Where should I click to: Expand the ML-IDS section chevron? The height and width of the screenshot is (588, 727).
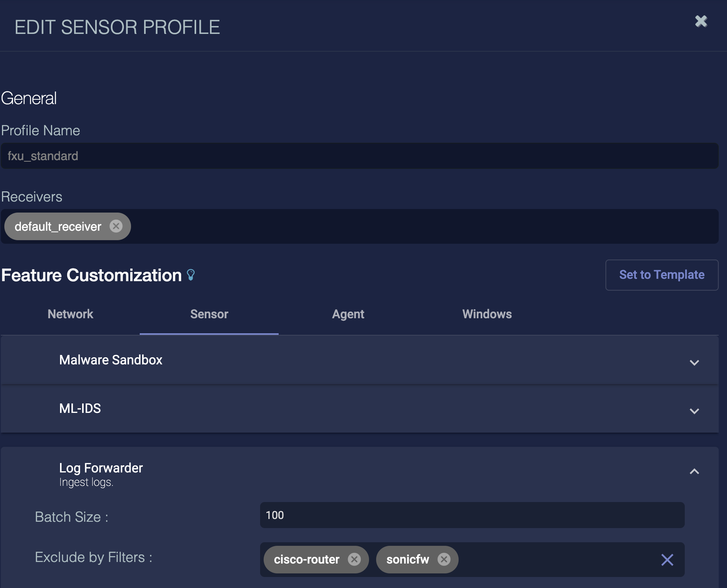pyautogui.click(x=694, y=411)
